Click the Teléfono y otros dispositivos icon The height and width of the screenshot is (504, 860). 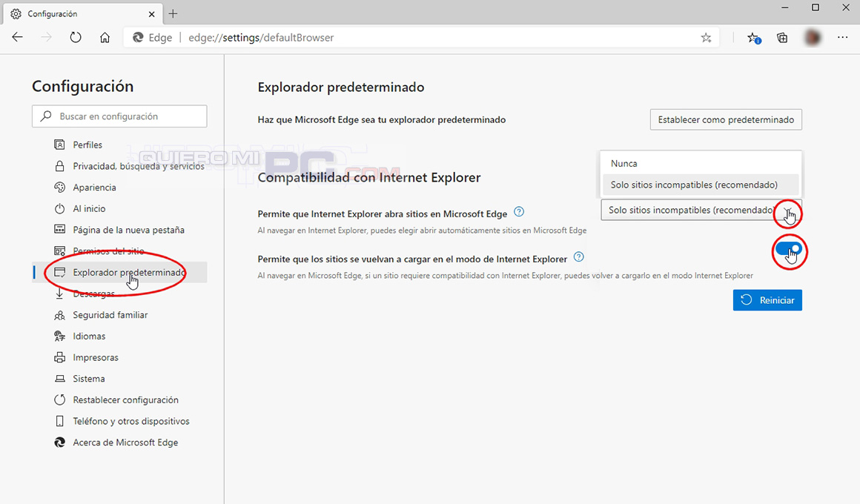click(59, 421)
